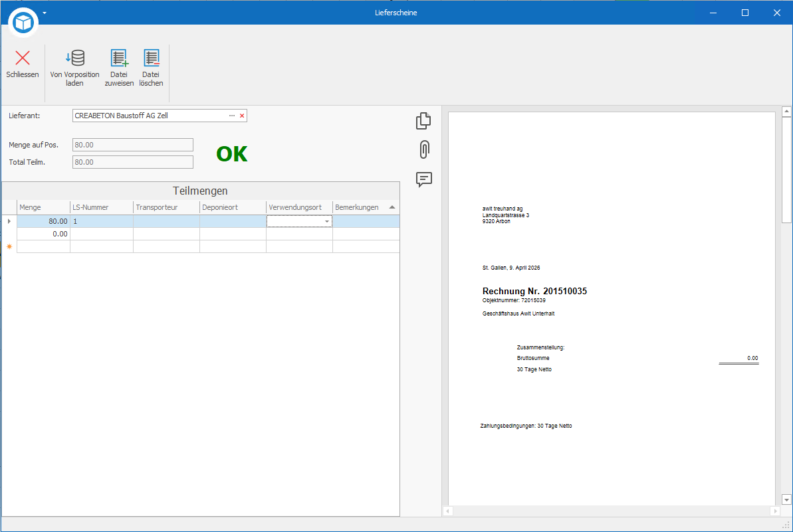Click the copy documents icon
Image resolution: width=793 pixels, height=532 pixels.
pos(424,121)
